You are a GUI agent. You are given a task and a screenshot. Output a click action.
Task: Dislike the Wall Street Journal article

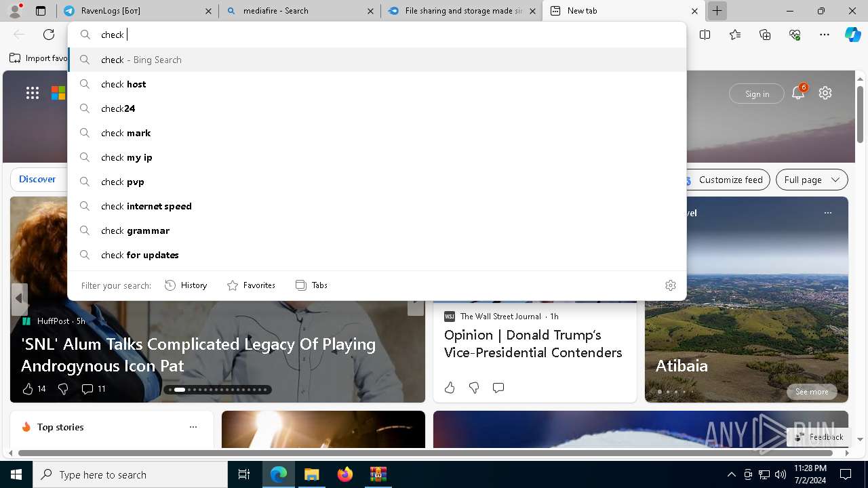[474, 388]
